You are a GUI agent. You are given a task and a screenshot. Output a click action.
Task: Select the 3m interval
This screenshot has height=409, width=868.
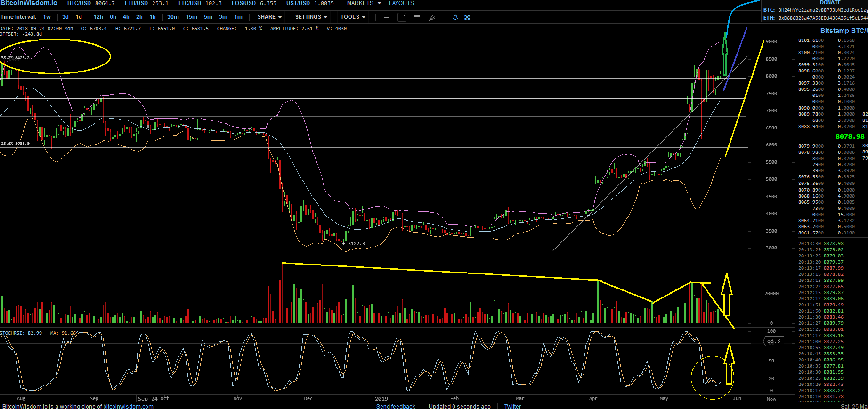(223, 17)
